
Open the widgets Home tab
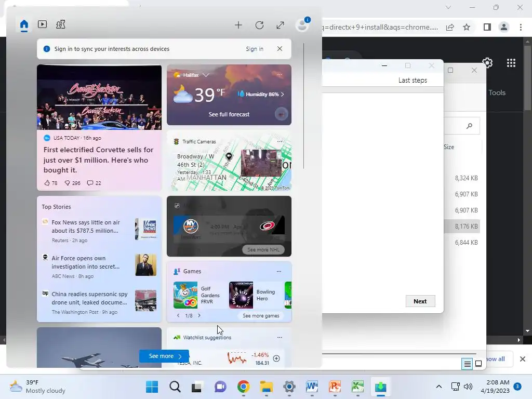tap(24, 25)
